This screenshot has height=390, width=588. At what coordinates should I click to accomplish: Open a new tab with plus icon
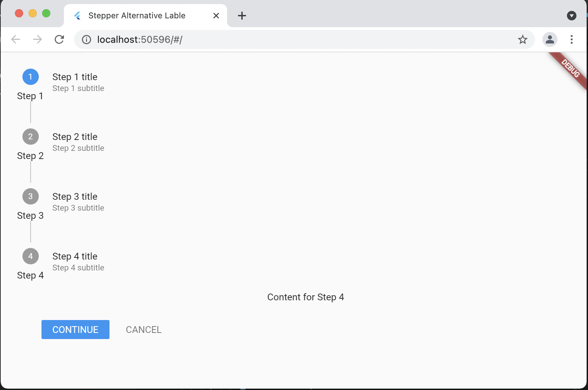[x=242, y=16]
